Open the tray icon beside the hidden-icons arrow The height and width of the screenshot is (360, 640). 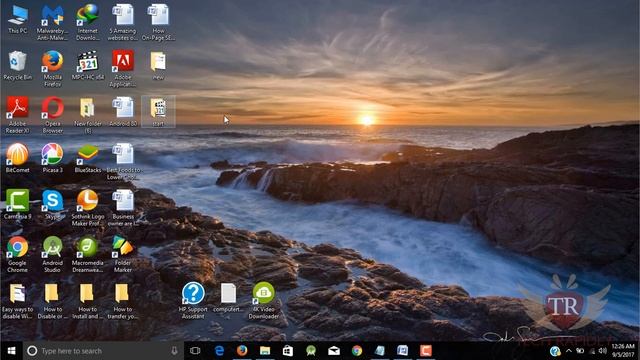click(x=580, y=351)
